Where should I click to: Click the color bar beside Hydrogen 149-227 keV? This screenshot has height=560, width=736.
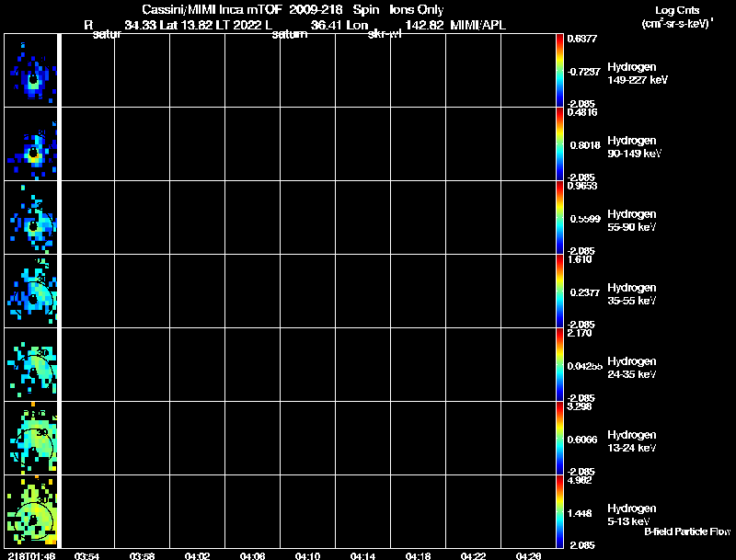tap(559, 71)
